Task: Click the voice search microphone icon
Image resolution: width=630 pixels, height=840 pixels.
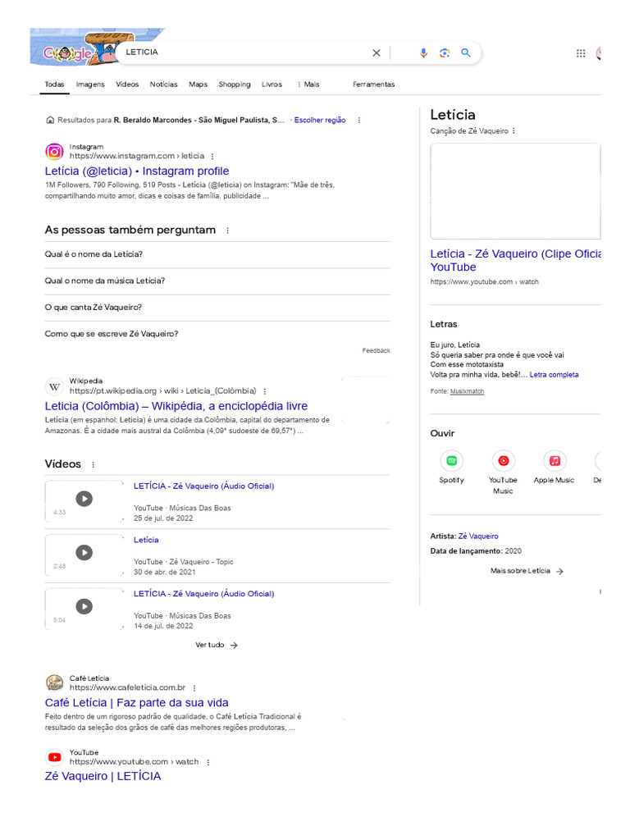Action: tap(423, 52)
